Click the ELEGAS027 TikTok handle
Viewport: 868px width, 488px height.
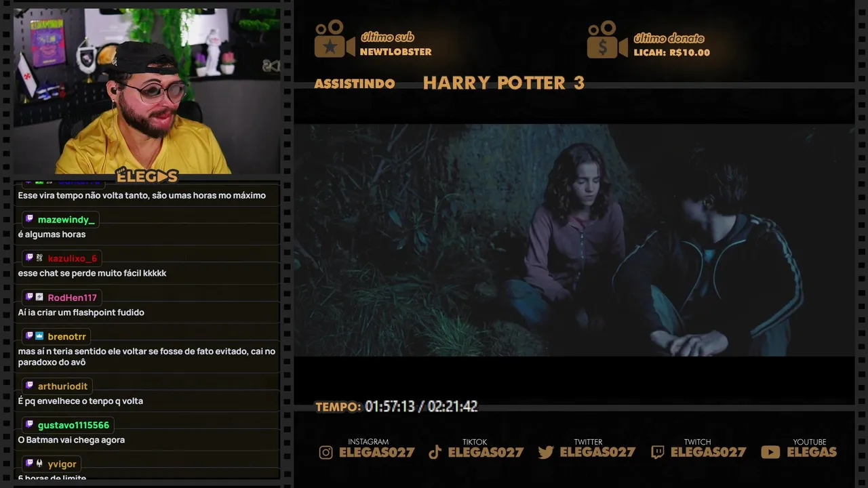click(x=486, y=452)
